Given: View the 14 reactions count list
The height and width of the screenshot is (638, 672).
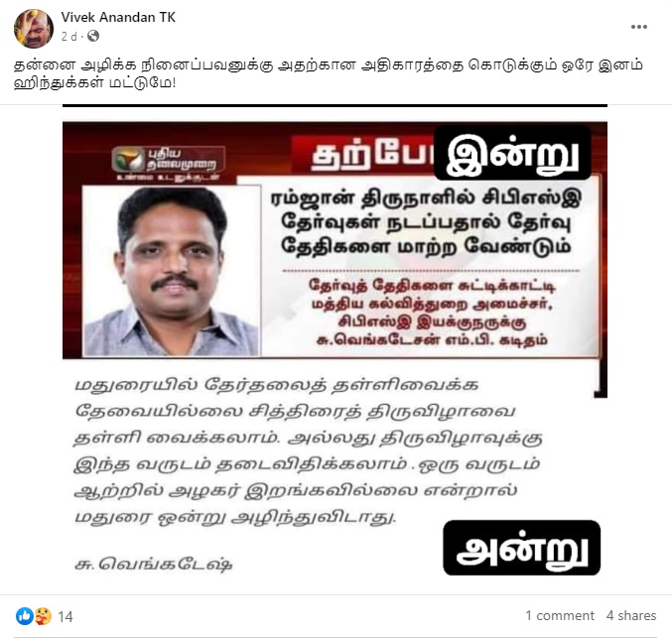Looking at the screenshot, I should tap(66, 617).
